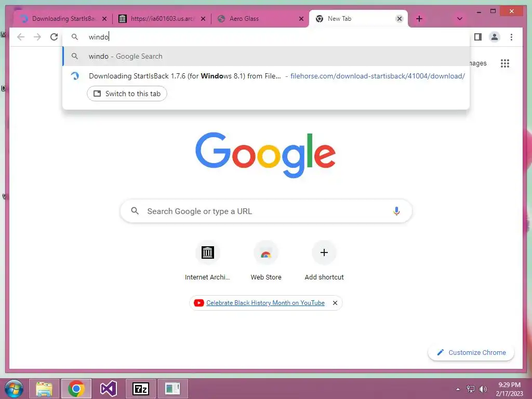
Task: Expand the tab search chevron
Action: 459,19
